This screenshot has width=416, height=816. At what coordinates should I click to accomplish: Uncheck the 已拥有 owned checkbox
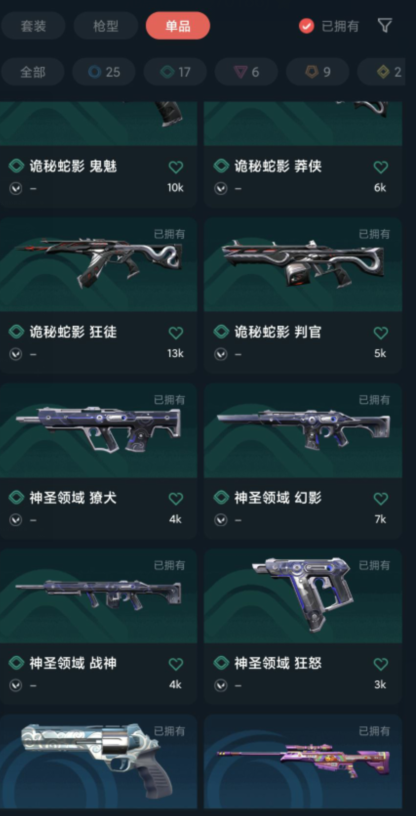pyautogui.click(x=307, y=26)
